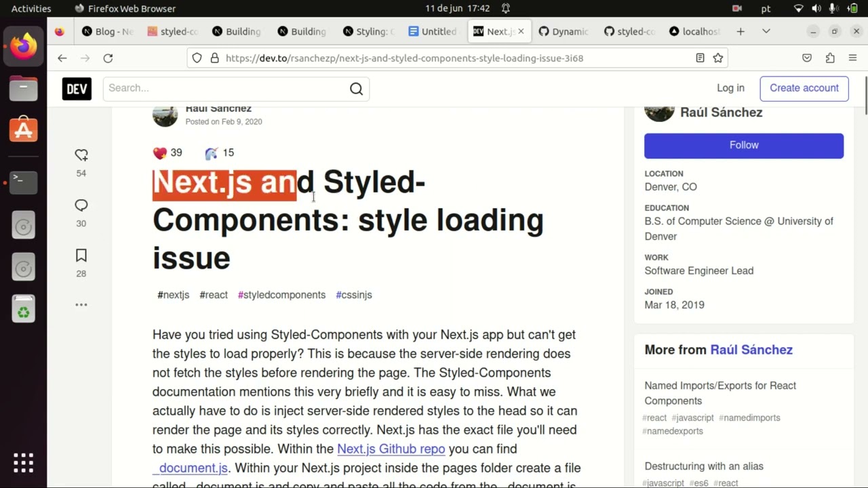
Task: Switch to first Building tab
Action: [x=238, y=31]
